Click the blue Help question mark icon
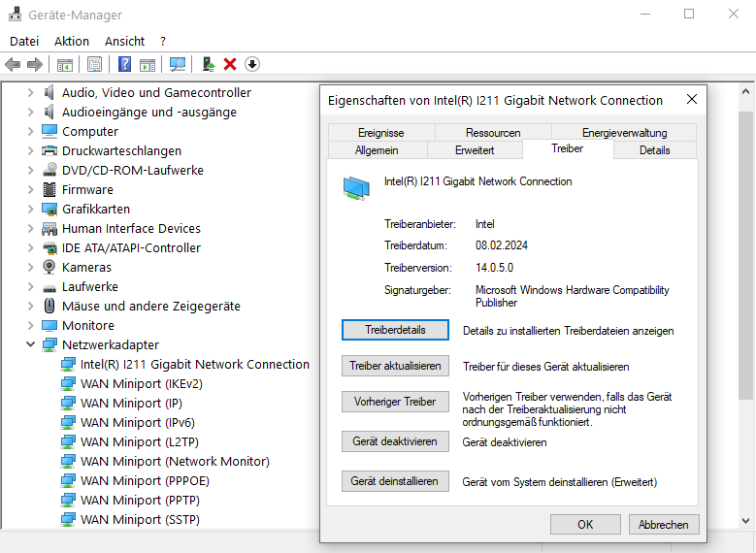 click(124, 64)
